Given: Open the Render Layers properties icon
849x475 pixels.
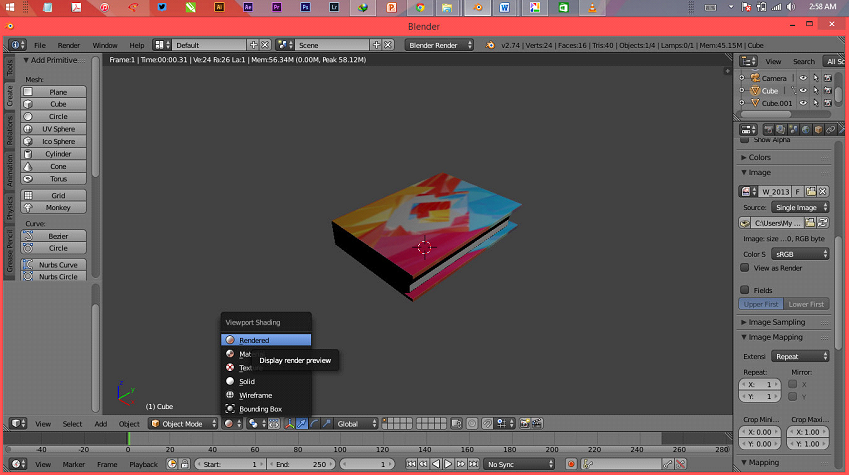Looking at the screenshot, I should click(781, 129).
